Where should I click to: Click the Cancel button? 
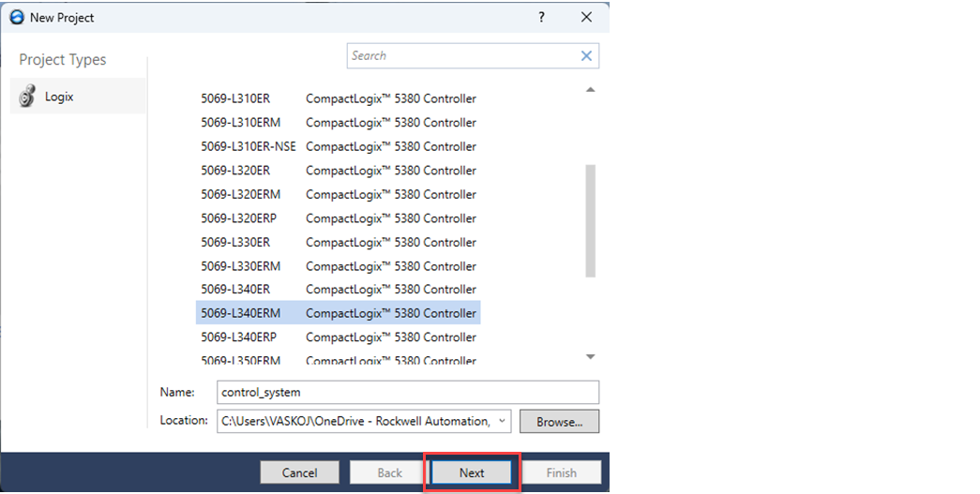tap(300, 472)
